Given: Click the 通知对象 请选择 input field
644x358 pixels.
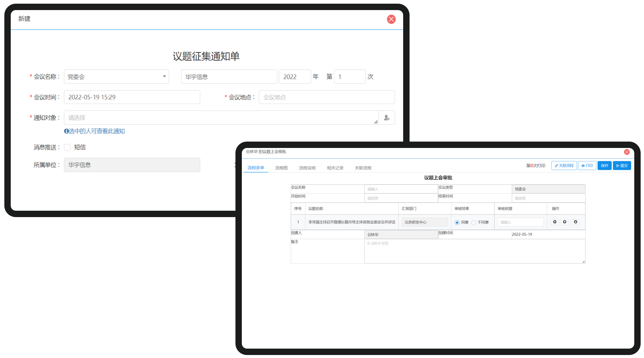Looking at the screenshot, I should 221,118.
